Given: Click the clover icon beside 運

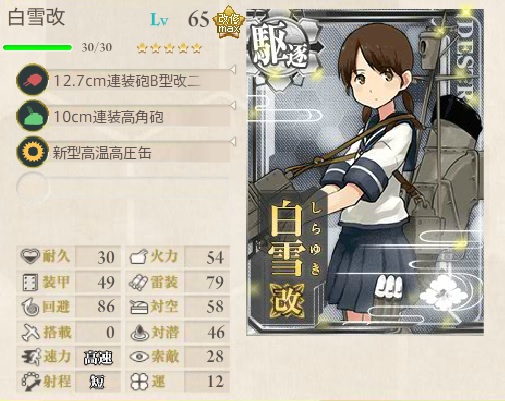Looking at the screenshot, I should (x=139, y=382).
